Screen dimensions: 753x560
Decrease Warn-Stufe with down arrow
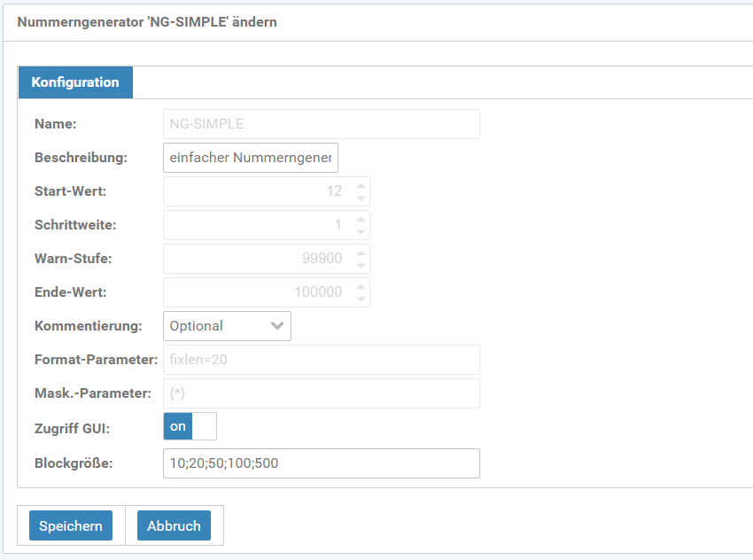click(361, 265)
